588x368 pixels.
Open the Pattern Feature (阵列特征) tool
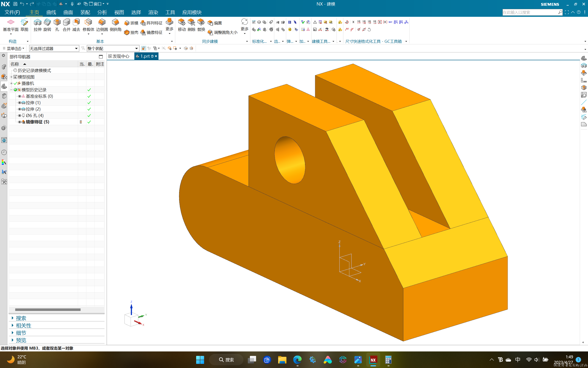(151, 23)
